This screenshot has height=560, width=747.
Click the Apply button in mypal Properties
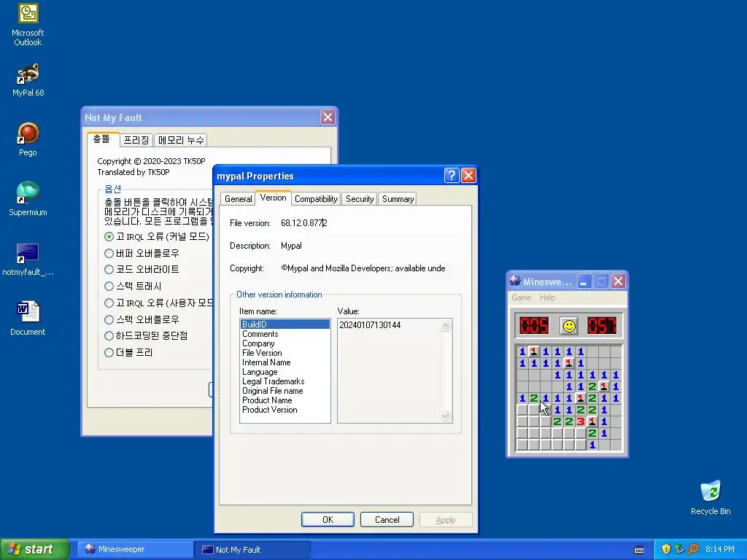click(446, 519)
